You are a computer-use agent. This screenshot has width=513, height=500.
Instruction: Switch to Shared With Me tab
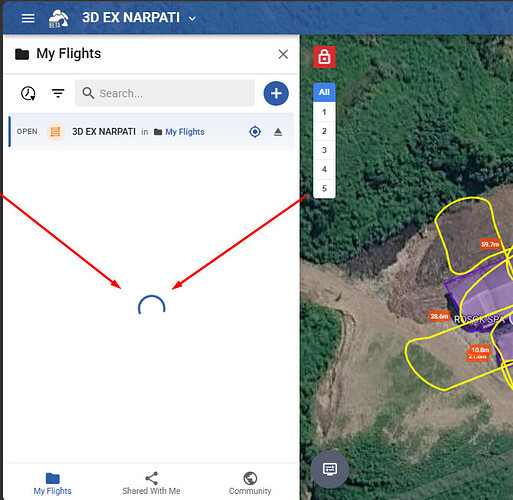coord(151,484)
